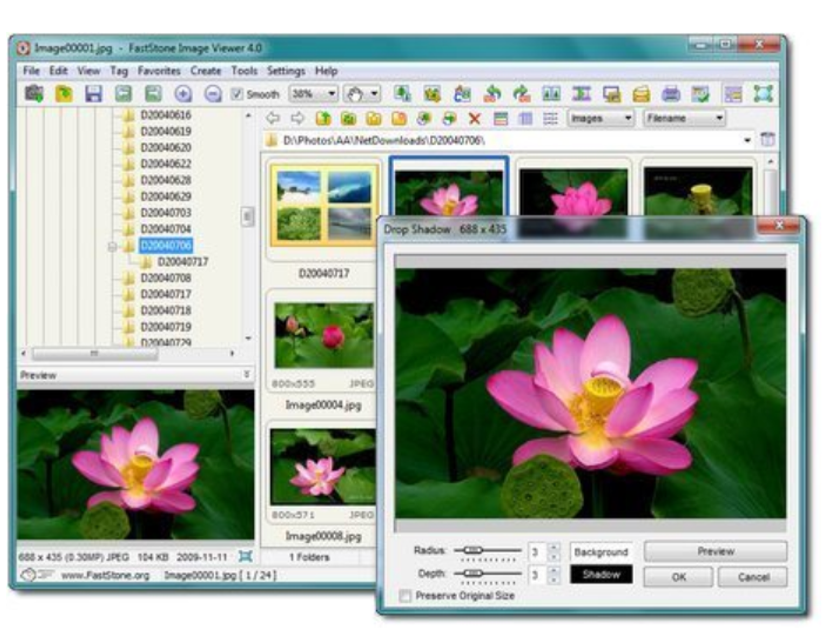This screenshot has width=834, height=644.
Task: Click the Forward arrow in the navigation bar
Action: point(297,118)
